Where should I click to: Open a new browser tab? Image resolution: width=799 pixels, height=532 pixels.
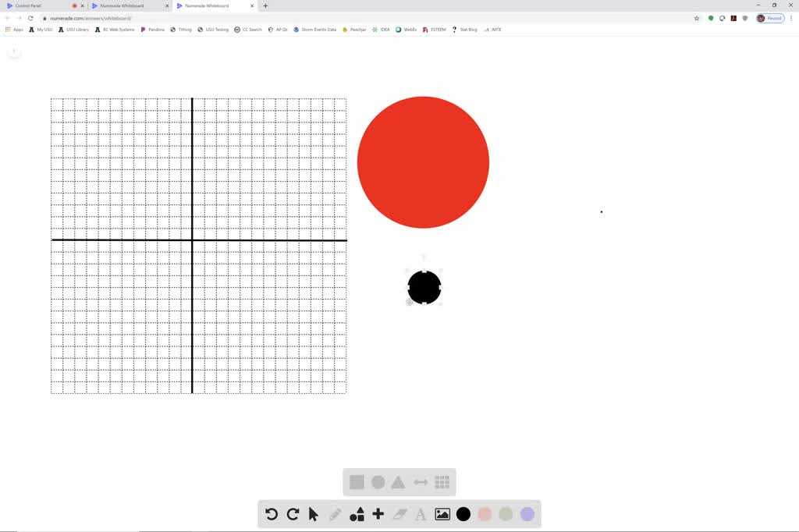pos(265,5)
